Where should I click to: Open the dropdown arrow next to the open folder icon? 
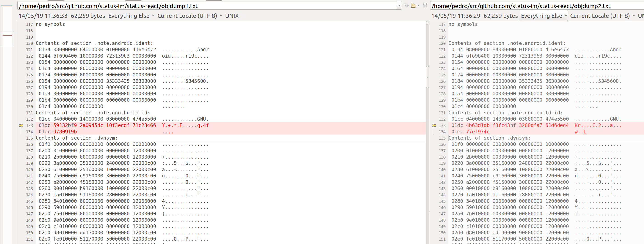(418, 5)
